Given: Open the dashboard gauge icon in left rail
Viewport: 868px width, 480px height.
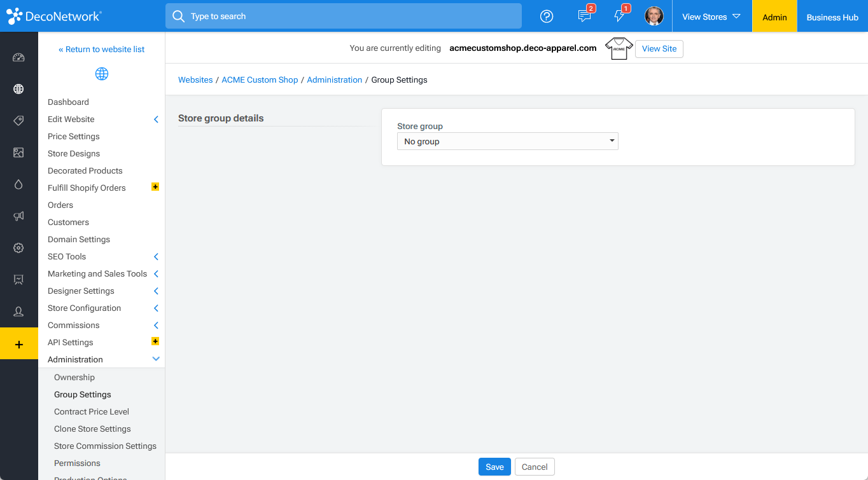Looking at the screenshot, I should tap(18, 57).
